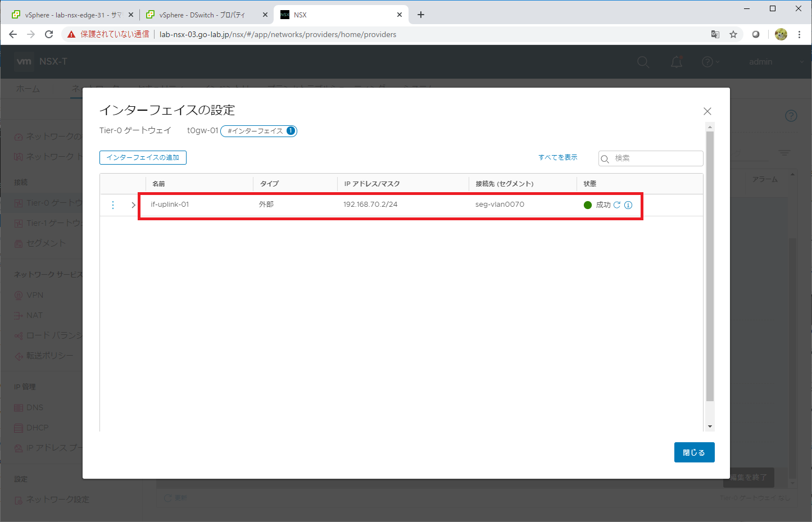The image size is (812, 522).
Task: Close the NSX browser tab
Action: click(400, 15)
